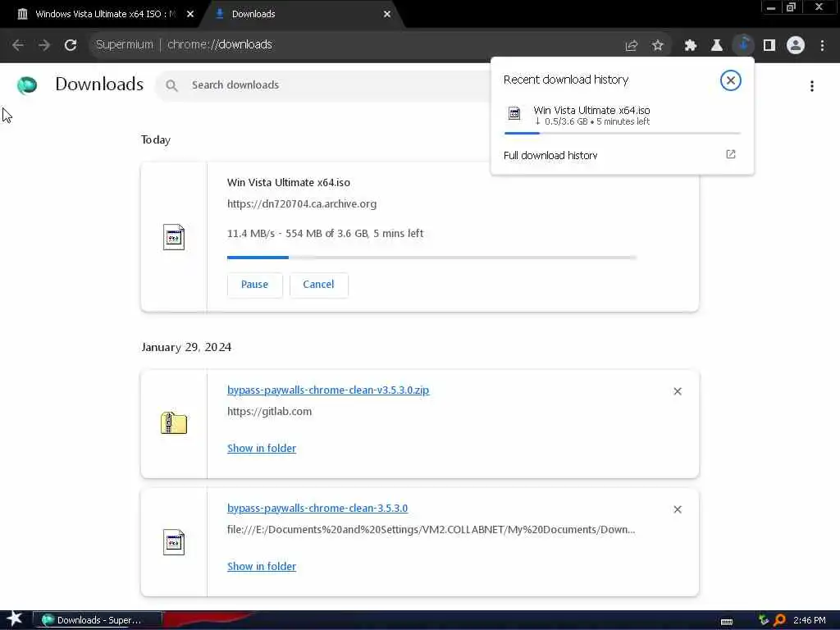Pause the Win Vista ISO download

(x=254, y=285)
